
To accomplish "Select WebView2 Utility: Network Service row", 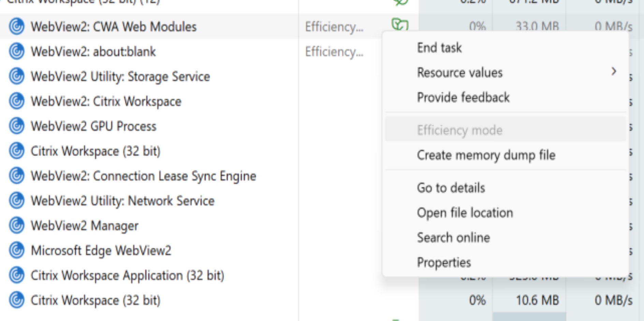I will pos(122,201).
